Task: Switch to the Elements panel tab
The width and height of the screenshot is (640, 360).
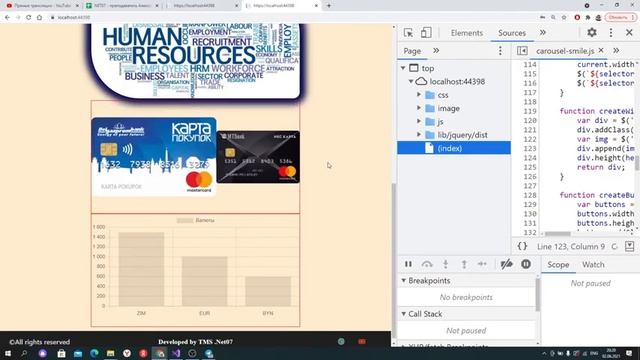Action: click(x=467, y=33)
